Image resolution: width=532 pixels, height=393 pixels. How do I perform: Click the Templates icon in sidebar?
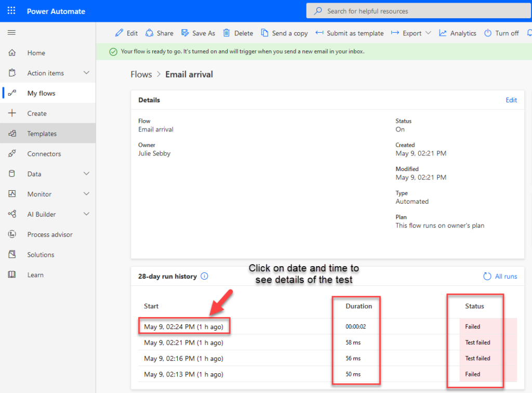pyautogui.click(x=12, y=134)
